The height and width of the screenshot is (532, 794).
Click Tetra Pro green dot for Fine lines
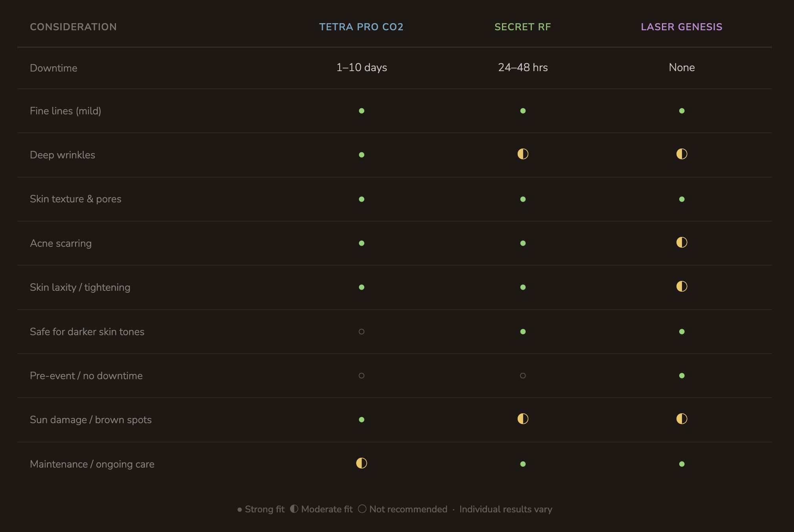362,111
